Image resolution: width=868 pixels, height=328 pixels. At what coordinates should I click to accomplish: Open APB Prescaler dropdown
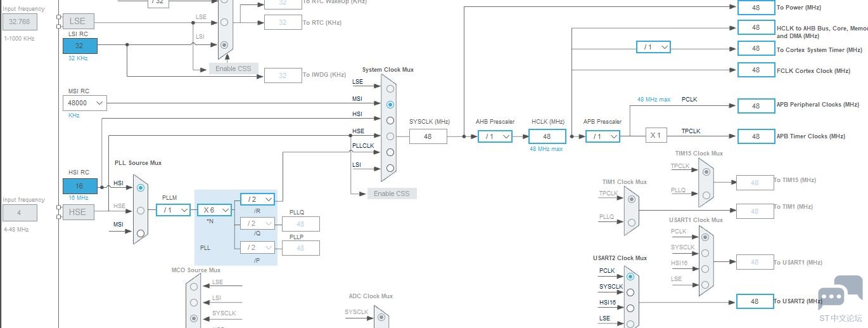(x=603, y=136)
